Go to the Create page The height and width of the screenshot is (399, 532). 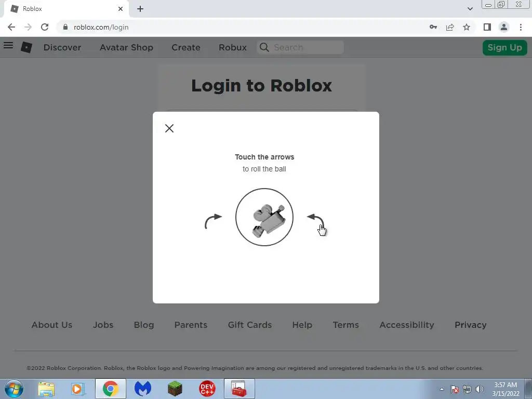point(186,47)
